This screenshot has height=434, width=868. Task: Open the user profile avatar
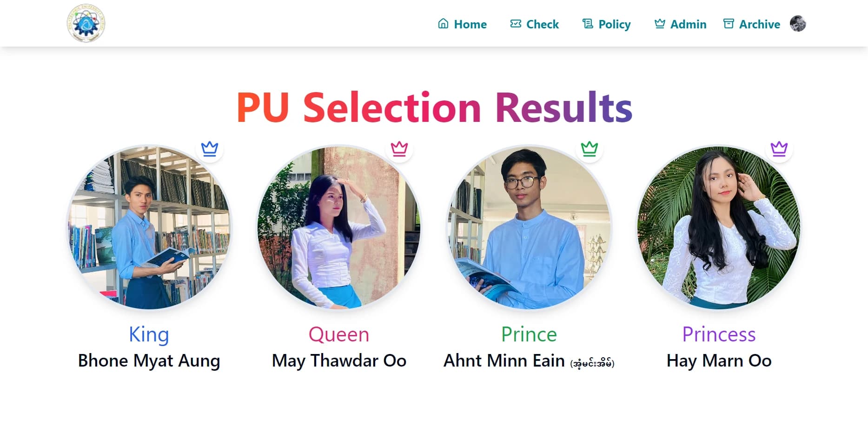(x=798, y=24)
